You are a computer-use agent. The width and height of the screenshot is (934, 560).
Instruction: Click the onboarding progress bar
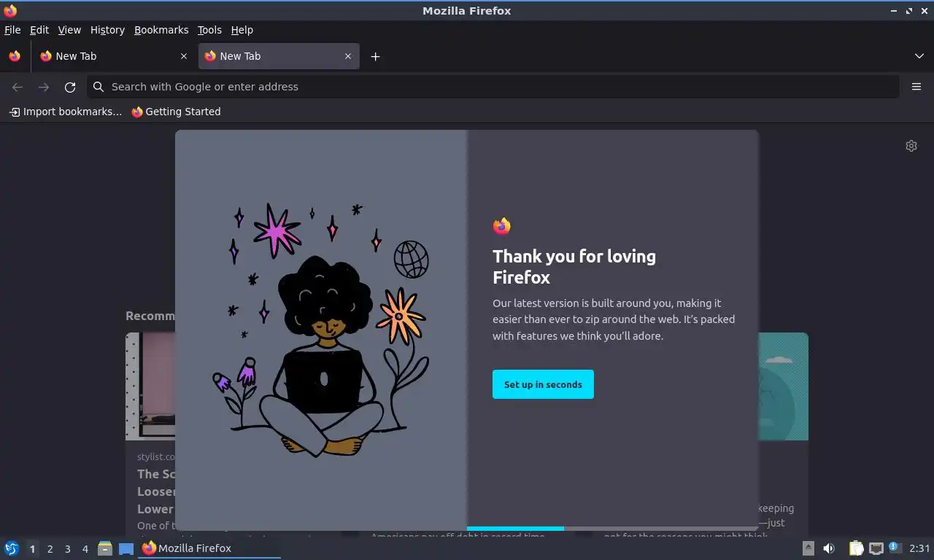point(613,529)
